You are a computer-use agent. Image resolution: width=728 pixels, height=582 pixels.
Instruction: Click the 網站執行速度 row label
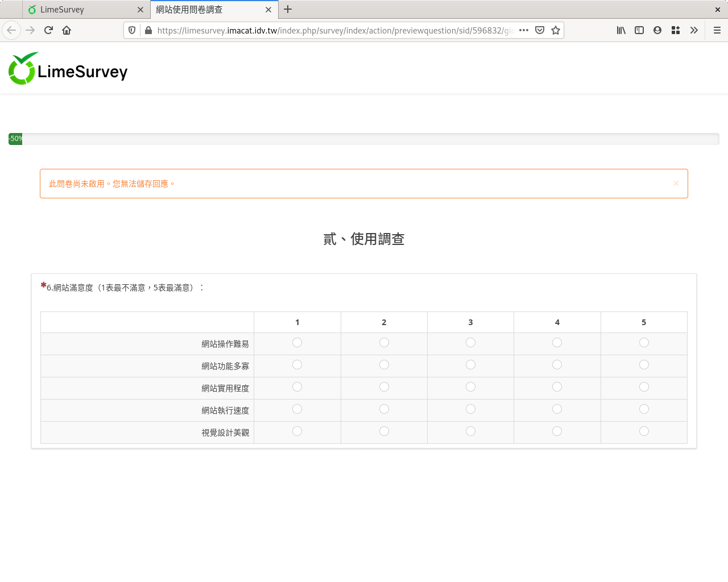pos(225,410)
